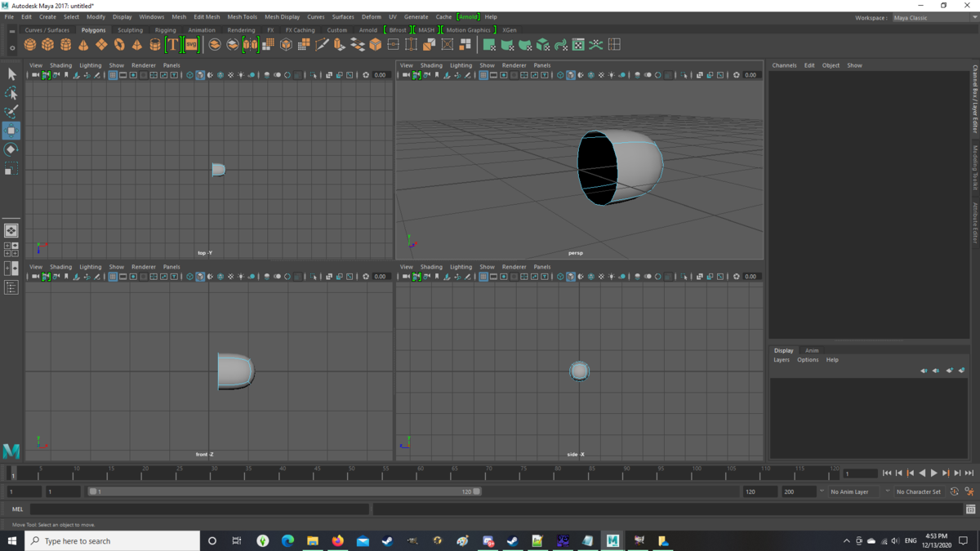
Task: Open the Workspace Maya Classic dropdown
Action: coord(933,17)
